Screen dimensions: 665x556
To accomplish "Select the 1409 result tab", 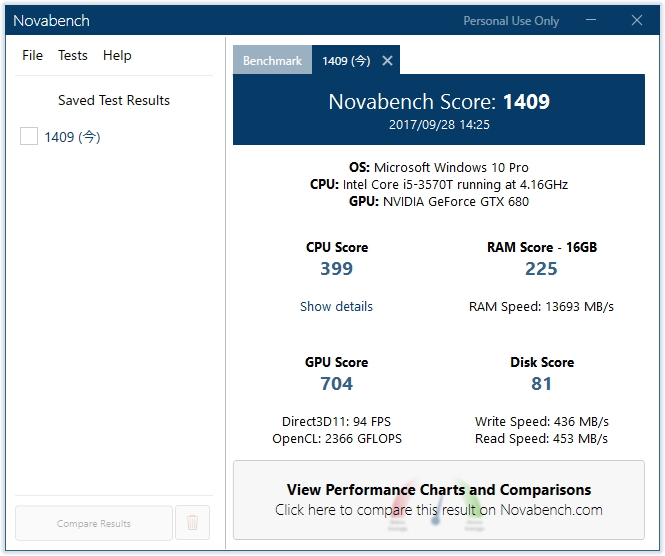I will (x=346, y=61).
